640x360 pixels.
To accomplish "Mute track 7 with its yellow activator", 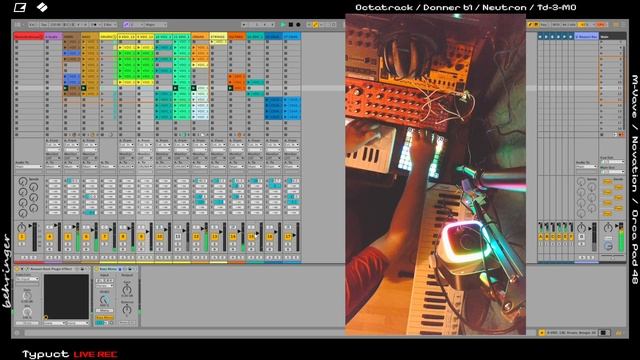I will click(104, 237).
